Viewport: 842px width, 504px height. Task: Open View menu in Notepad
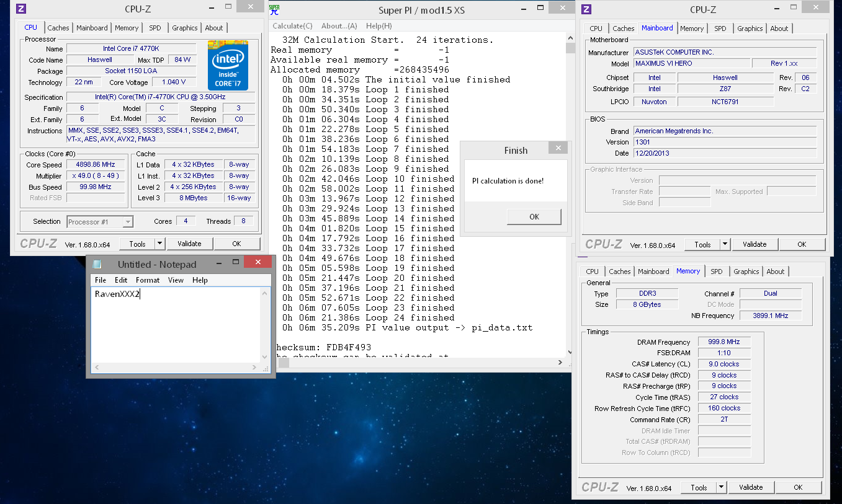[176, 280]
